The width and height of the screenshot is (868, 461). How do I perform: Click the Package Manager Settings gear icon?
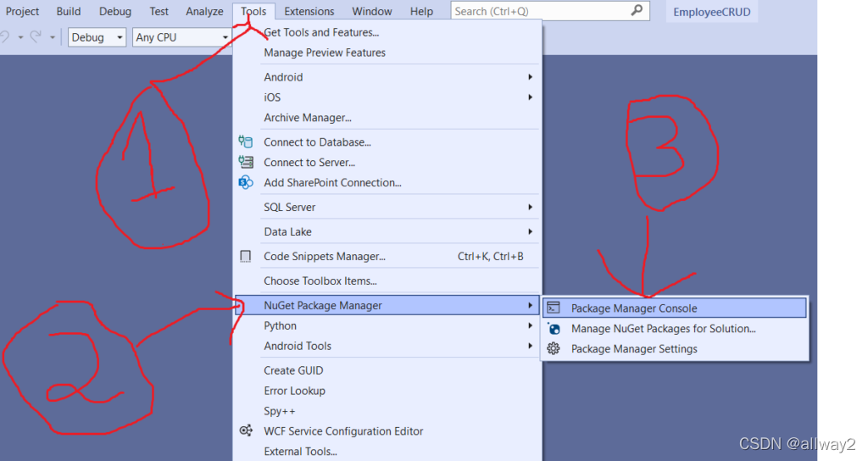(554, 348)
